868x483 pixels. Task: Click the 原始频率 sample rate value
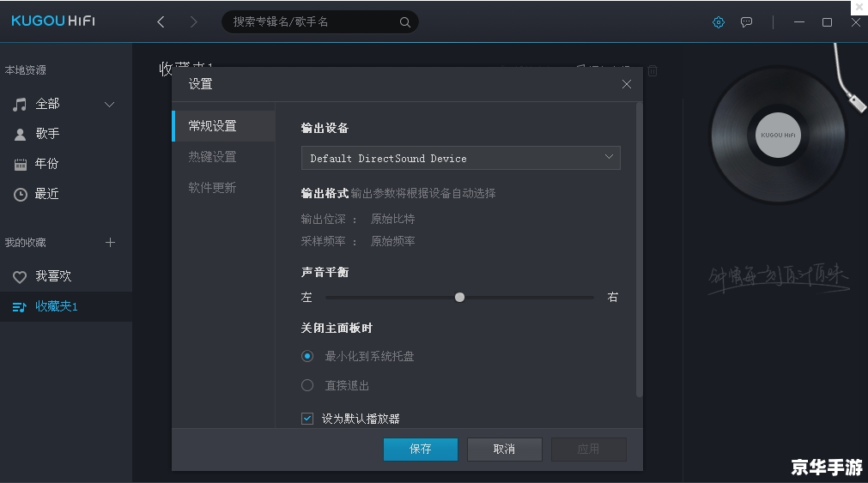pyautogui.click(x=392, y=241)
